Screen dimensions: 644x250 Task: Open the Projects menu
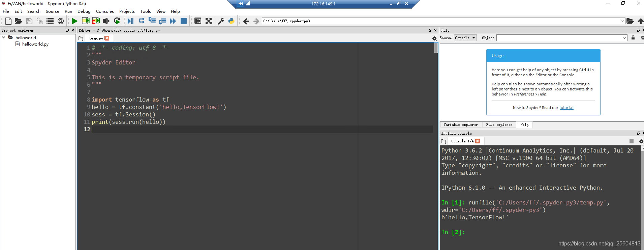click(x=127, y=11)
